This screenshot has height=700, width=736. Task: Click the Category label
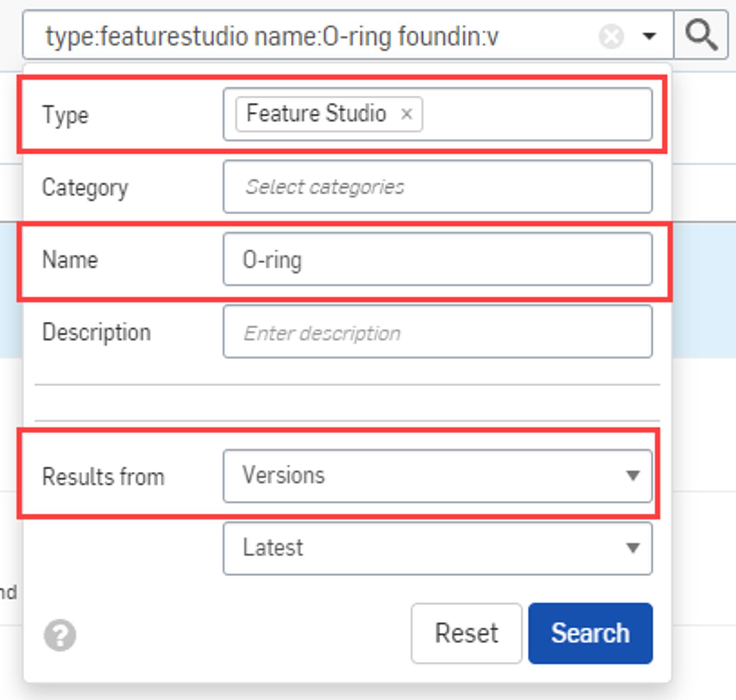[85, 188]
